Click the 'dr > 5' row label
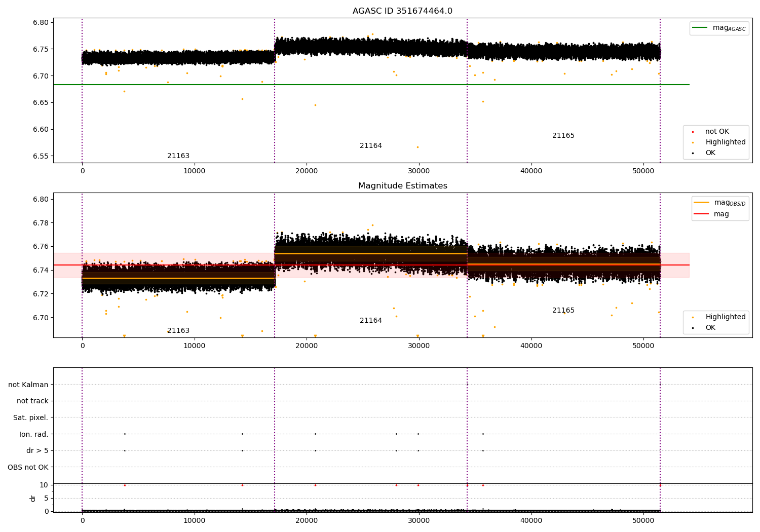 pyautogui.click(x=37, y=451)
